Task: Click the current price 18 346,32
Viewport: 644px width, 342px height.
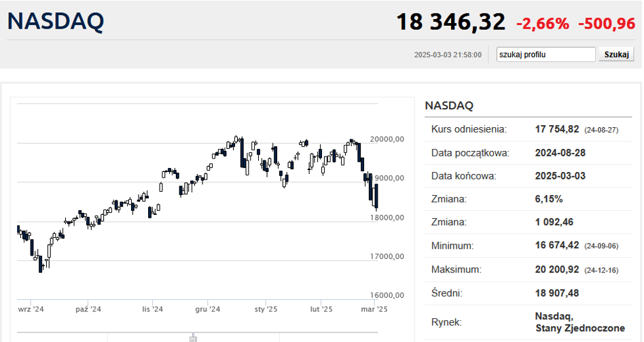Action: [450, 22]
